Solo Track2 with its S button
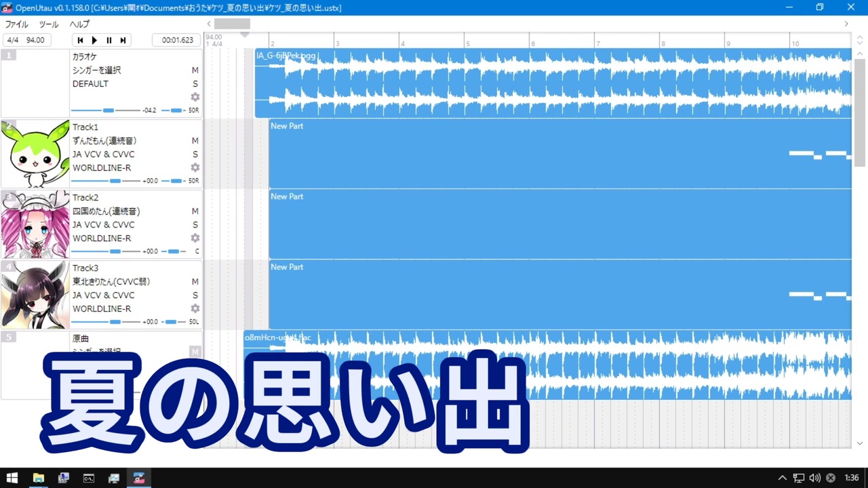The height and width of the screenshot is (488, 868). click(195, 224)
